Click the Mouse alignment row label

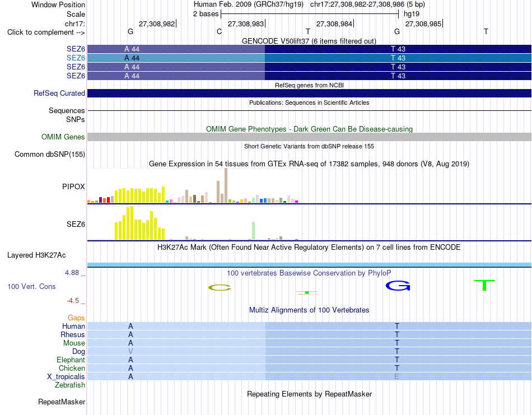pos(74,343)
